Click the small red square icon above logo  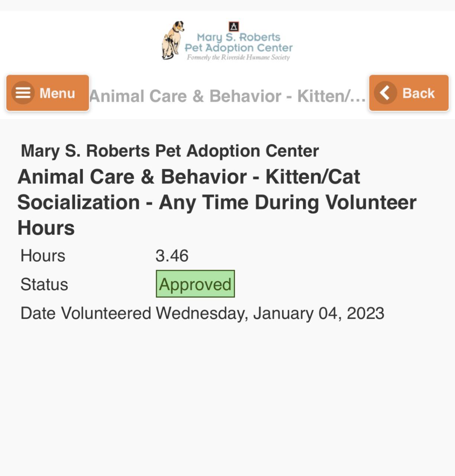tap(233, 26)
